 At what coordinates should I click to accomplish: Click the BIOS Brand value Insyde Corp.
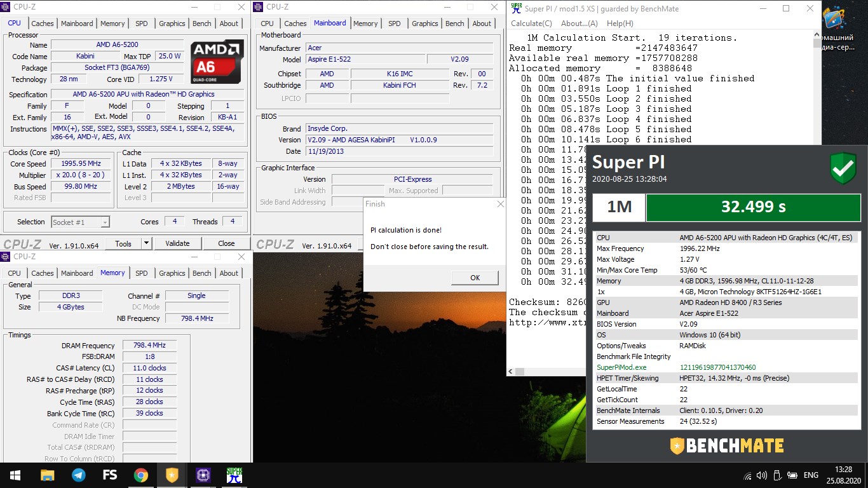point(399,128)
